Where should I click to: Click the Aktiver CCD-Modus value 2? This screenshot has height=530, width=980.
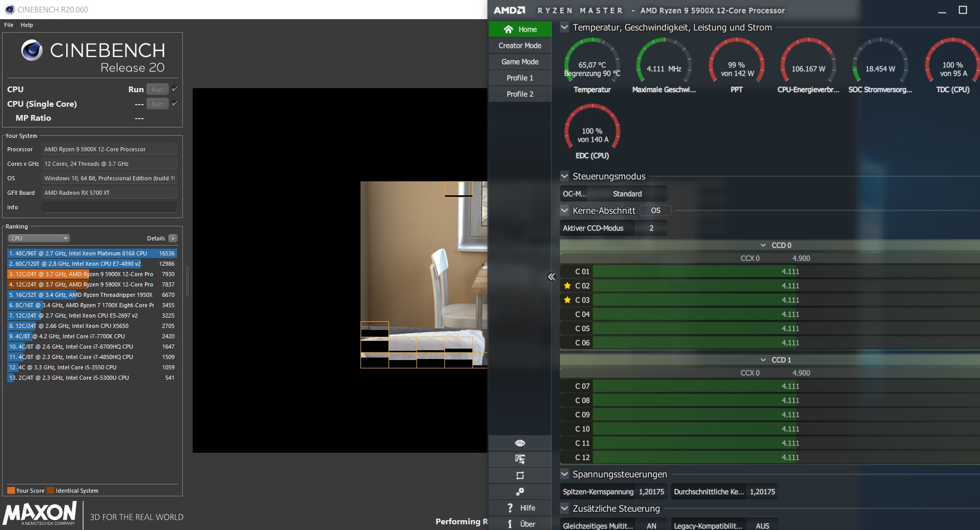tap(651, 228)
